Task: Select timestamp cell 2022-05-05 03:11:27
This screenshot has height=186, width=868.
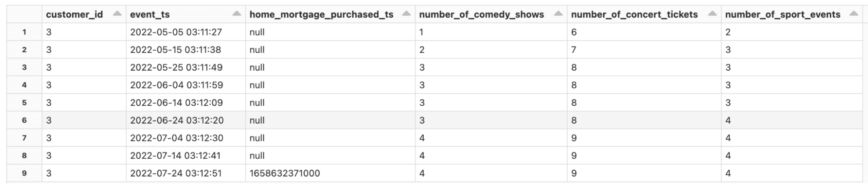Action: [176, 32]
